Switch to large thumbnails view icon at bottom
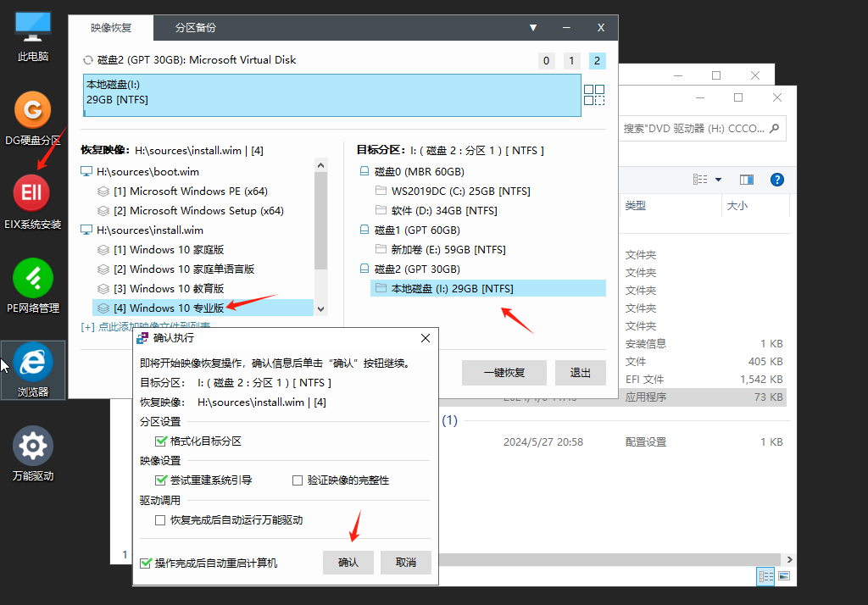 (784, 576)
